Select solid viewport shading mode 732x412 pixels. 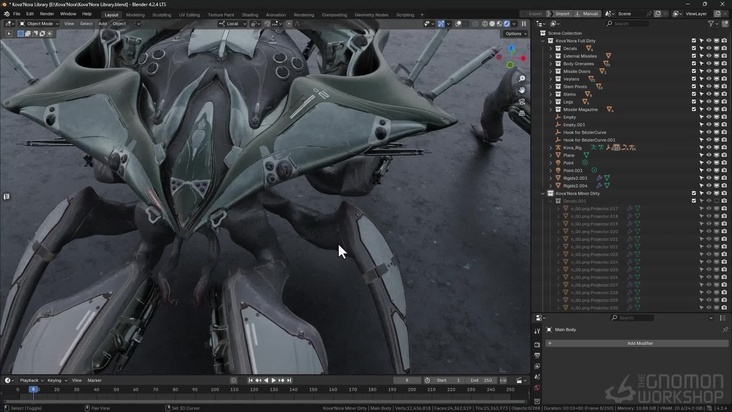coord(492,23)
